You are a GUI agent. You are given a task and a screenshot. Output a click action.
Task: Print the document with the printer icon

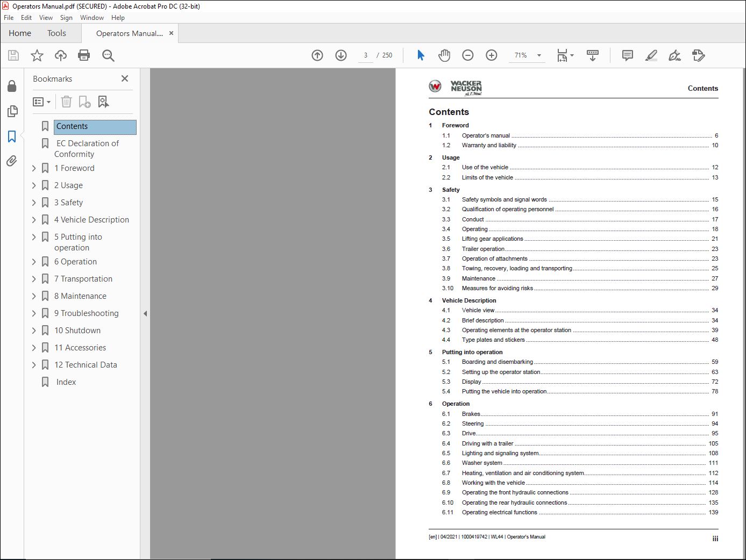tap(84, 55)
